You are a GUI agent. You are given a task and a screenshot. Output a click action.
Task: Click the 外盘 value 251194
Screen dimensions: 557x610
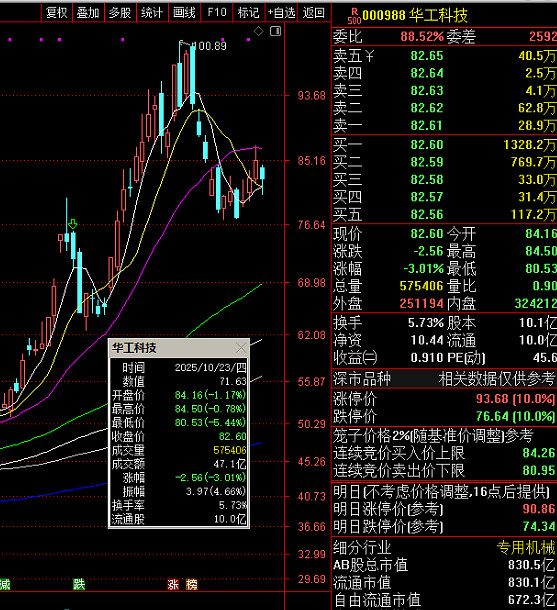(422, 303)
